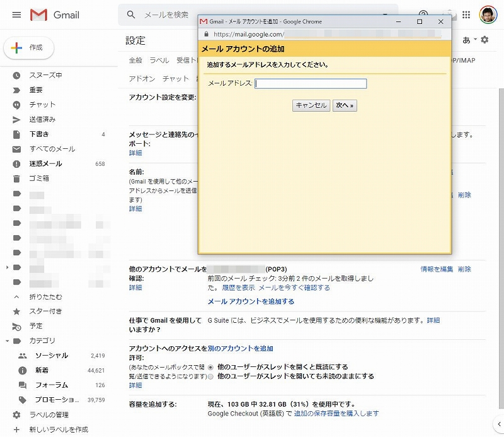Open the チャット folder
504x437 pixels.
click(42, 105)
